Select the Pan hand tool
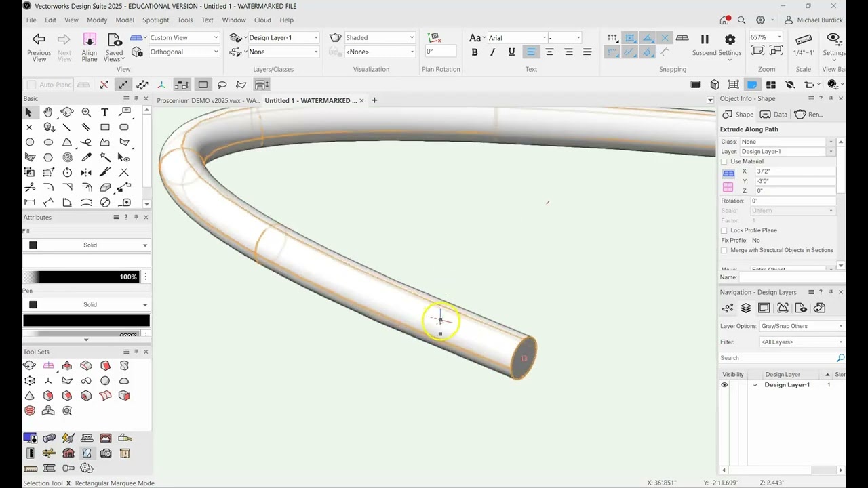Image resolution: width=868 pixels, height=488 pixels. tap(48, 112)
